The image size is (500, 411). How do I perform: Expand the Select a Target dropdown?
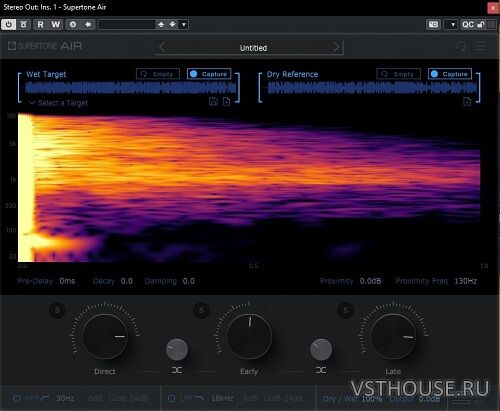[x=59, y=103]
